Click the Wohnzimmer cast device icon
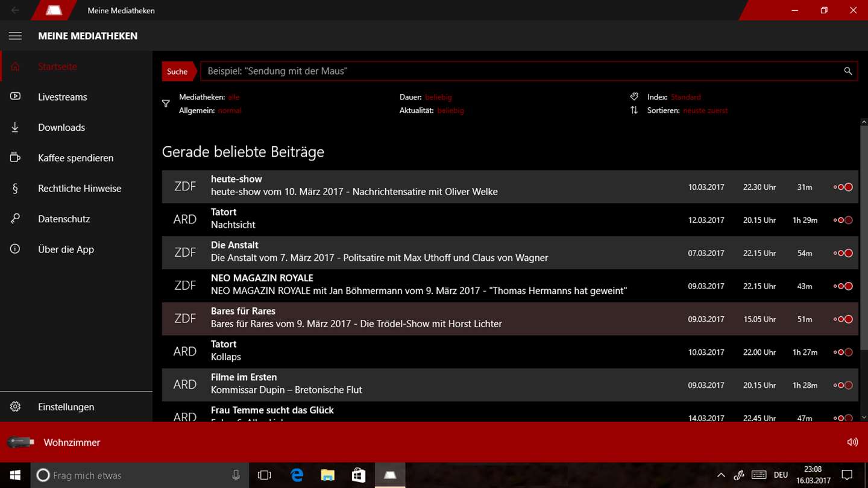This screenshot has height=488, width=868. [x=20, y=442]
